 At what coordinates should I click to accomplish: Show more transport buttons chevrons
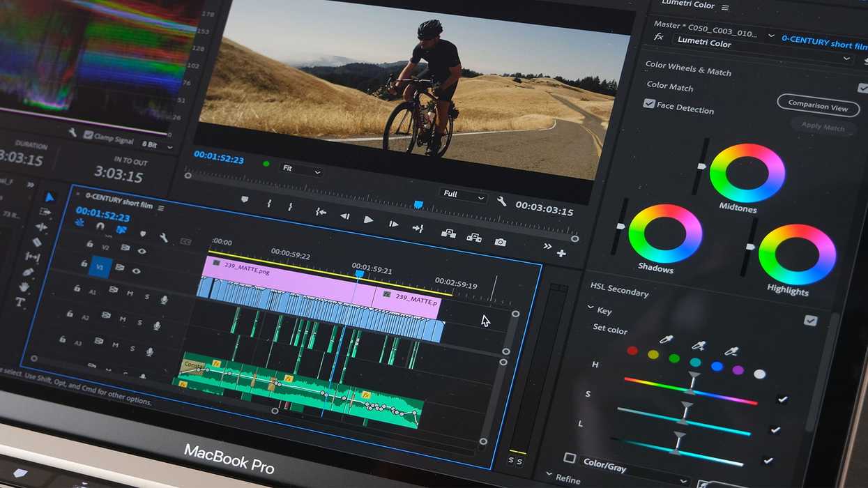pos(547,246)
